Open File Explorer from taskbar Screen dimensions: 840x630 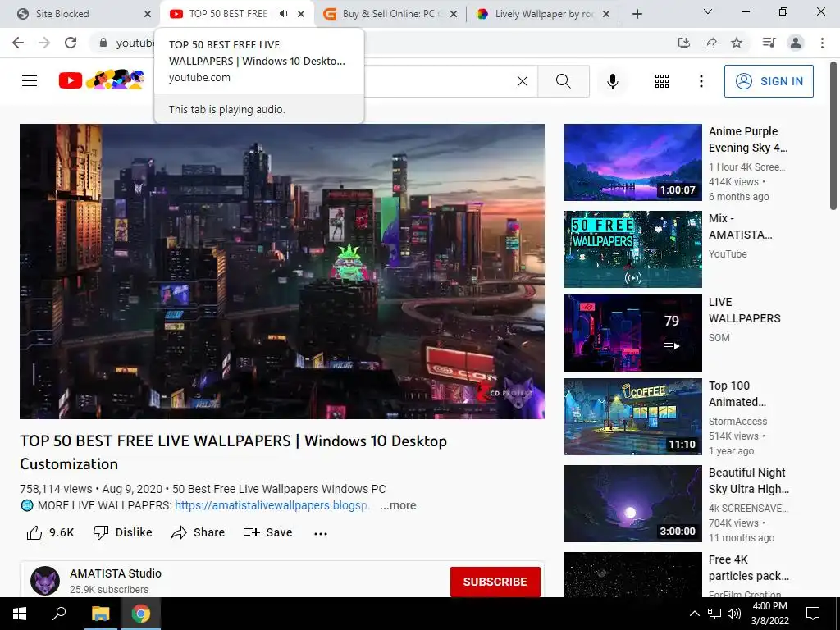(100, 614)
